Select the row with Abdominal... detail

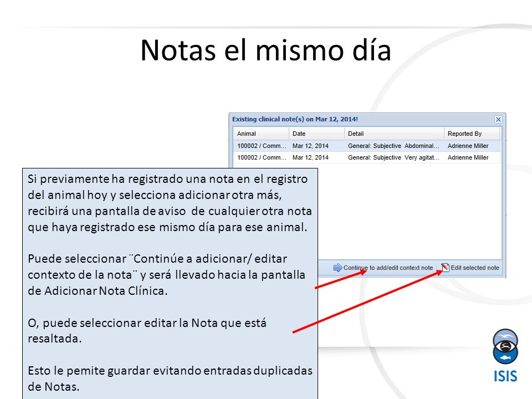(x=367, y=146)
